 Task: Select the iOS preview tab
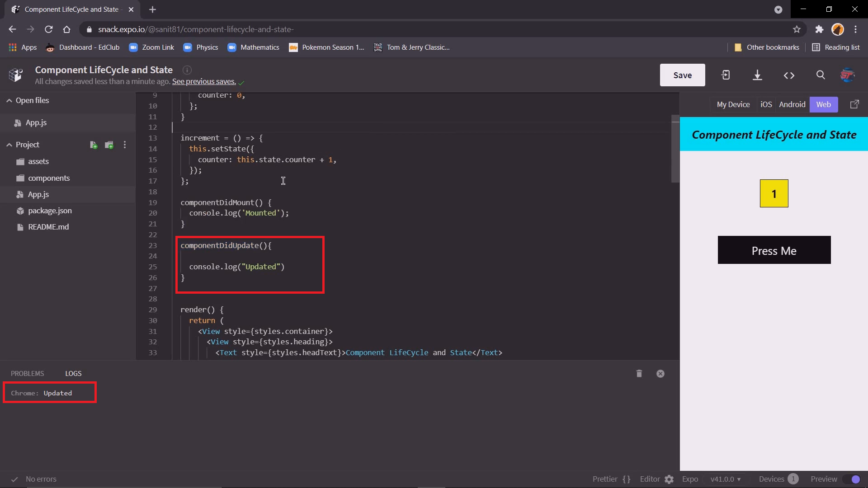coord(766,104)
